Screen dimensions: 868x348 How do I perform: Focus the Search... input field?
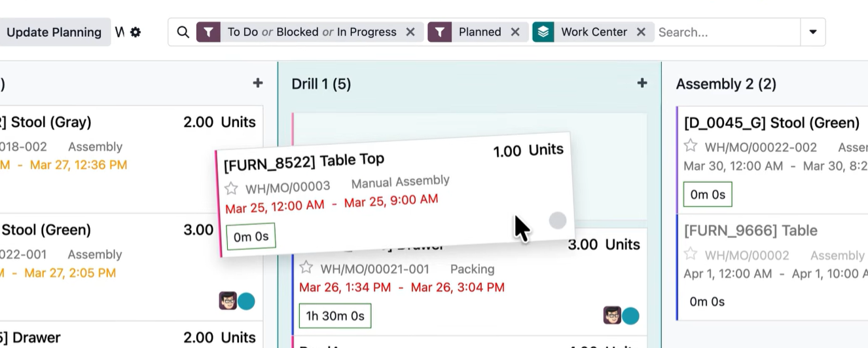(x=727, y=32)
